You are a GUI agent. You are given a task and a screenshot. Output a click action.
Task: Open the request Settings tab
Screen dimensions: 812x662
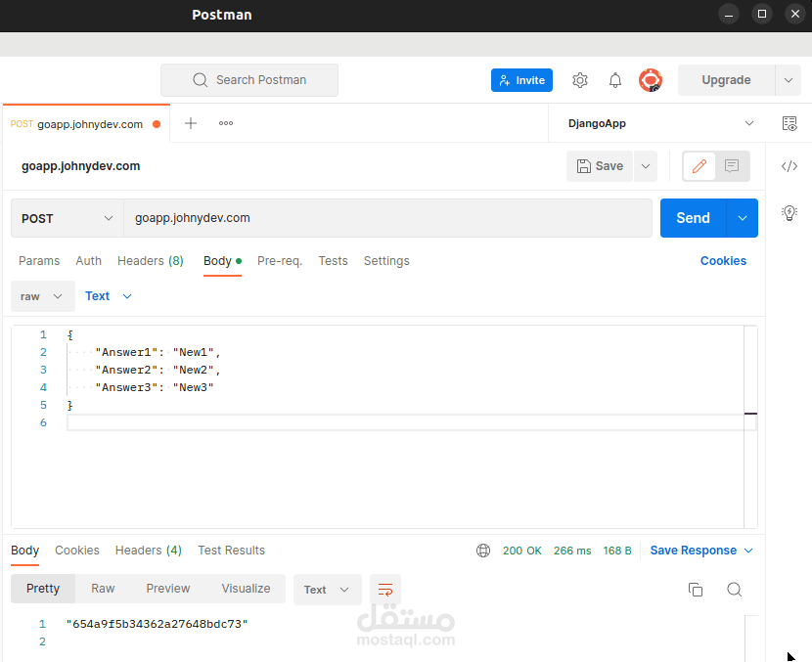click(386, 261)
